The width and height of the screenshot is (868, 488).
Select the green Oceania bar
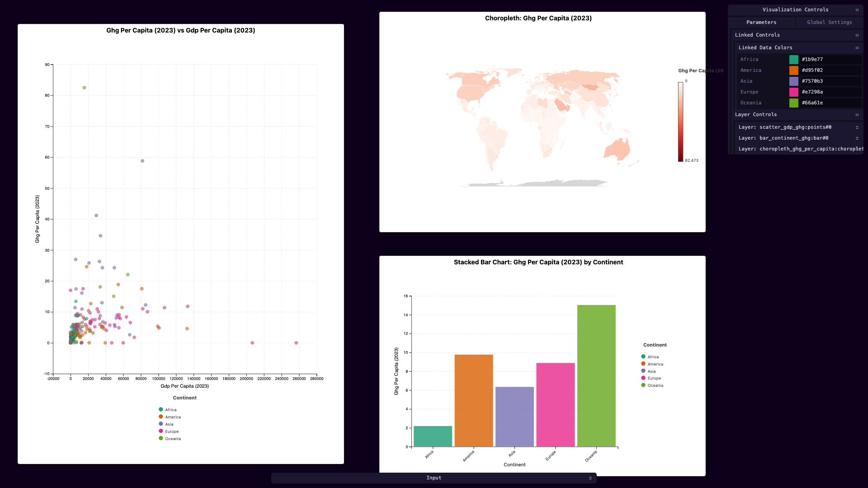pyautogui.click(x=596, y=376)
